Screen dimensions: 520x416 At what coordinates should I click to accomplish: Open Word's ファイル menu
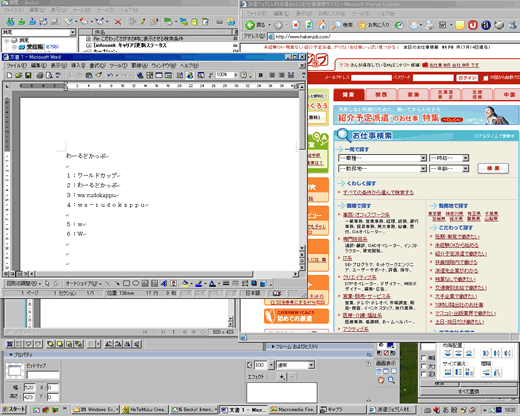pyautogui.click(x=17, y=66)
